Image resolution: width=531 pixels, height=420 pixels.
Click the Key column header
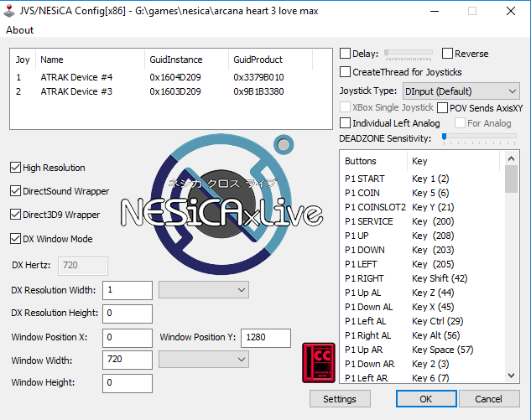[x=454, y=161]
